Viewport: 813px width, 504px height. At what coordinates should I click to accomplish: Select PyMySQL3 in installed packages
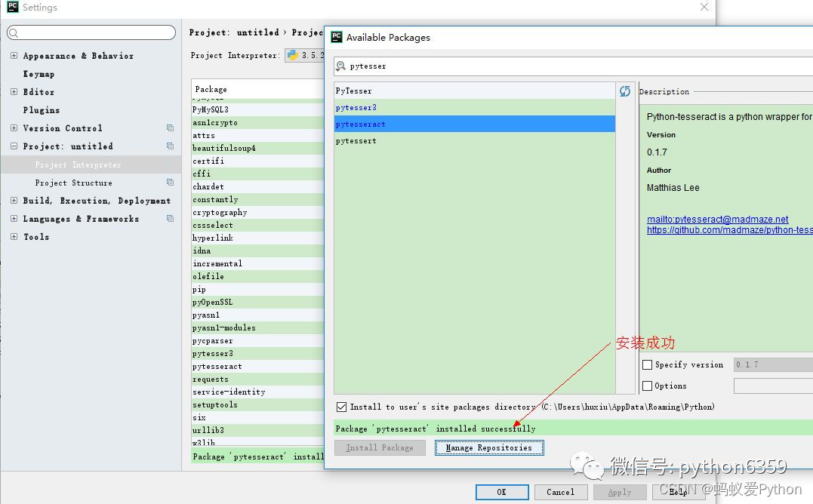tap(257, 110)
